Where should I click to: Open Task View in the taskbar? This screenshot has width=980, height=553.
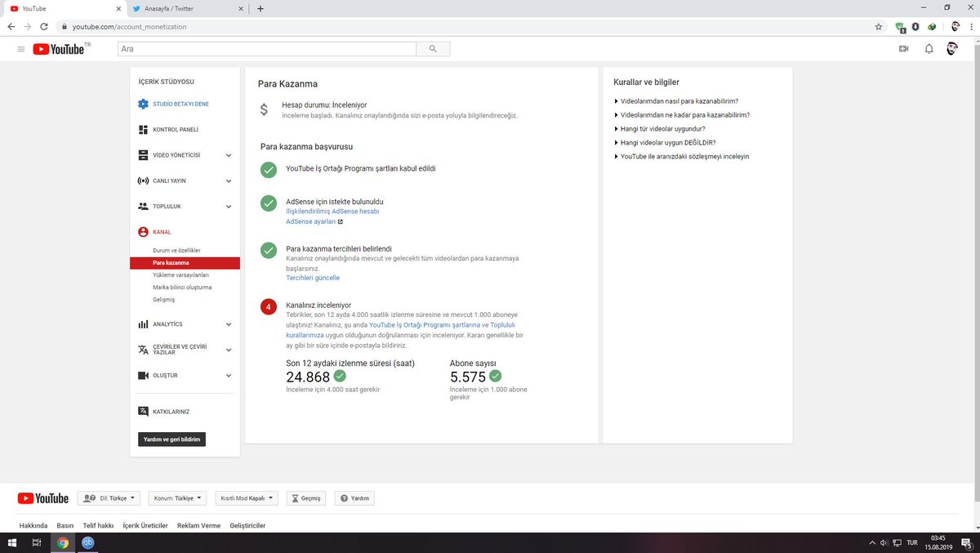[x=37, y=542]
